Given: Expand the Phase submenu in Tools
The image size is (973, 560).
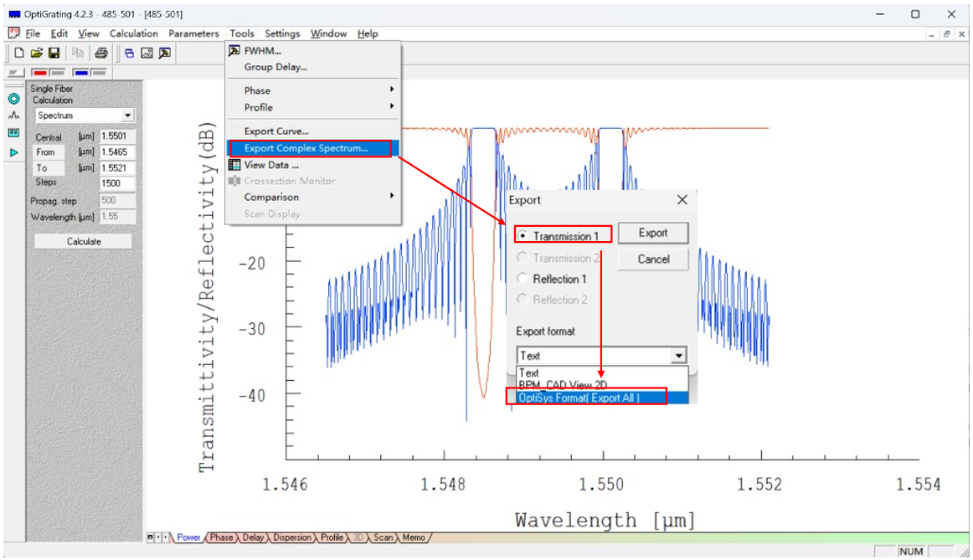Looking at the screenshot, I should (x=318, y=90).
